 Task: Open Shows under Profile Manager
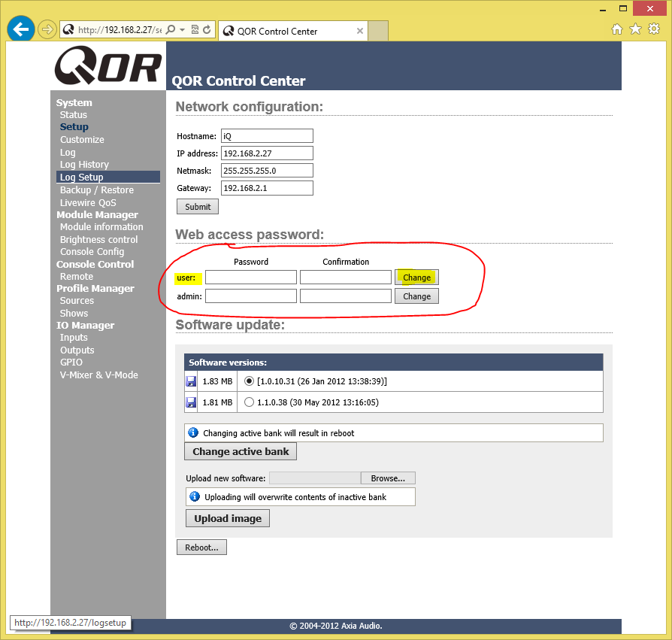tap(74, 314)
